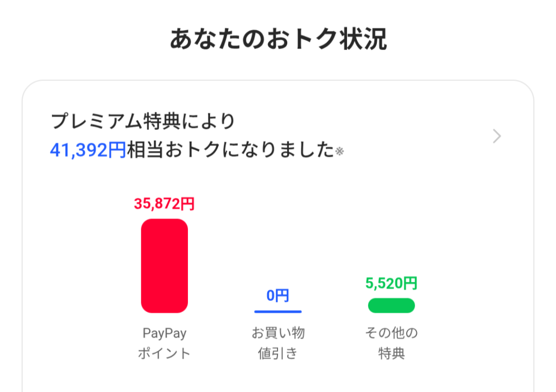Select the "その他の" category label

[x=391, y=333]
